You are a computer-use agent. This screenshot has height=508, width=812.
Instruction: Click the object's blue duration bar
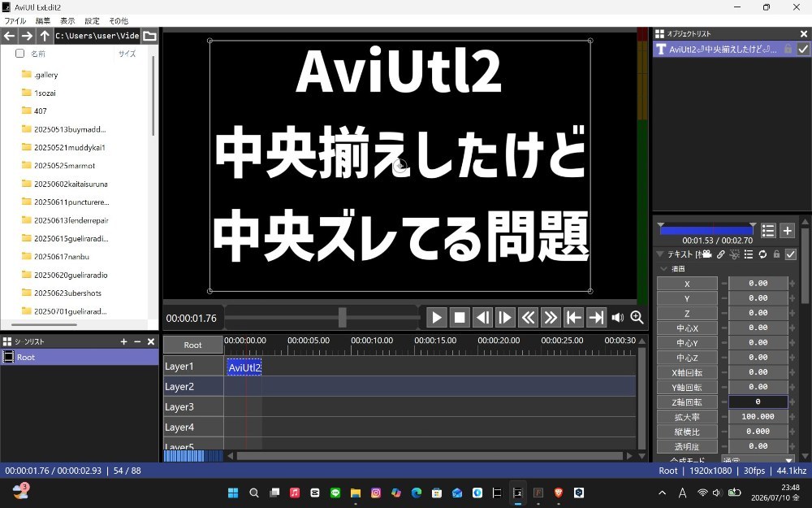(x=706, y=230)
